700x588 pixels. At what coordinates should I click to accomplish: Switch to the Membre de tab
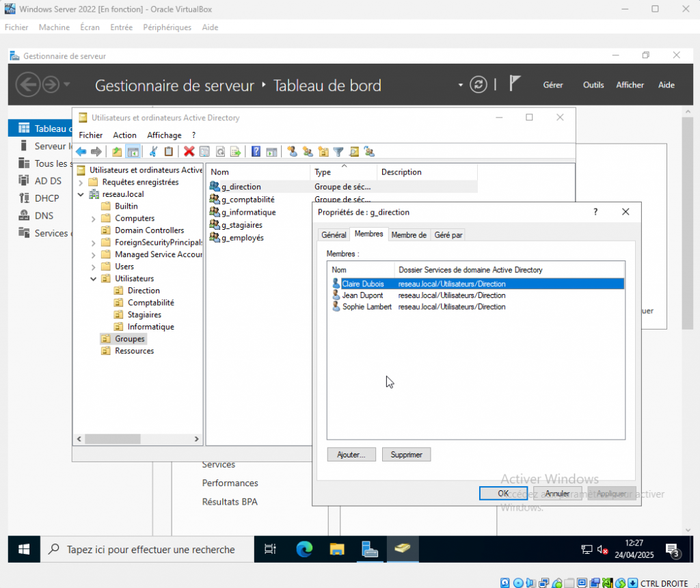tap(409, 235)
